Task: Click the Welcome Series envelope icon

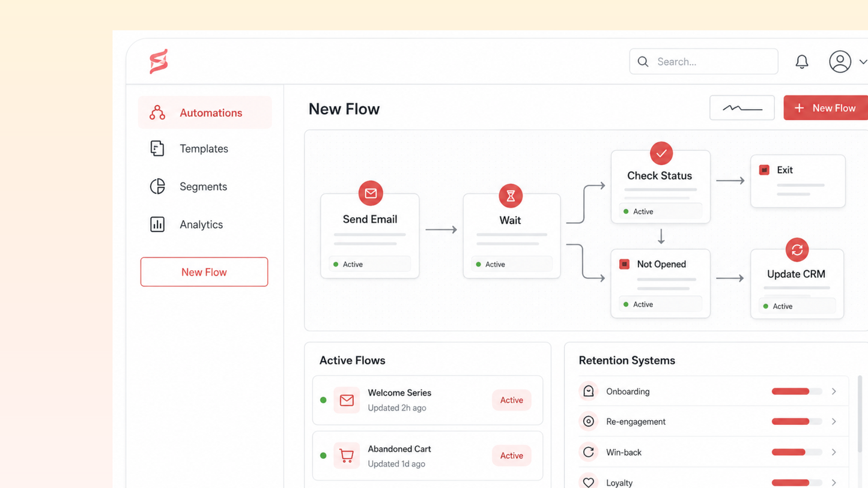Action: (347, 400)
